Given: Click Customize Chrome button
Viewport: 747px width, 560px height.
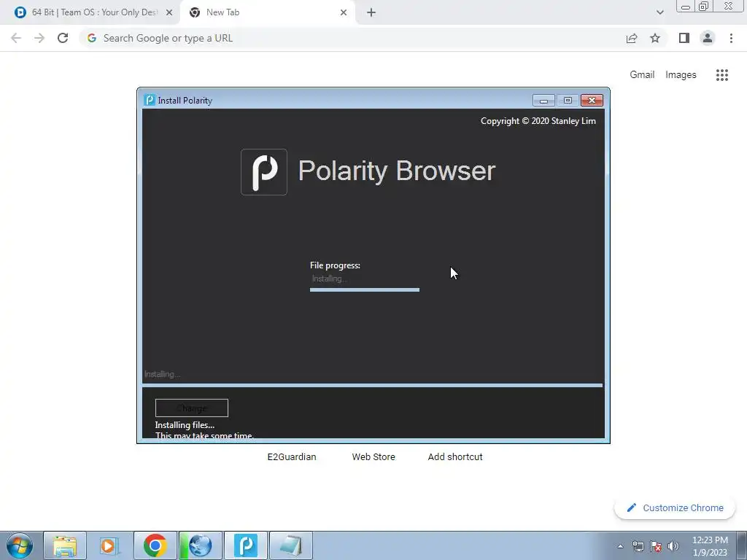Looking at the screenshot, I should (x=675, y=507).
